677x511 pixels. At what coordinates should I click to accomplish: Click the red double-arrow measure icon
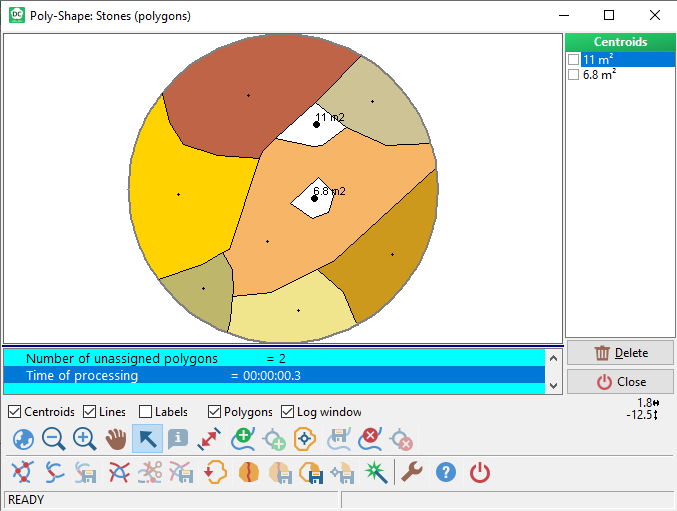[209, 439]
